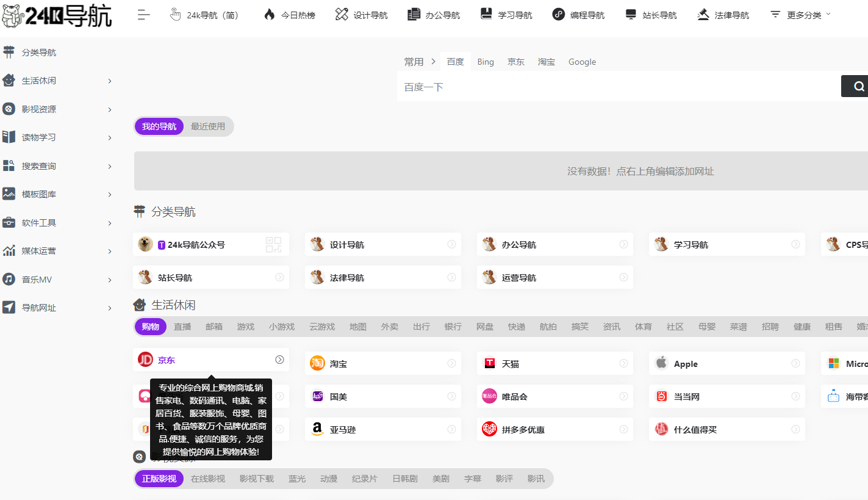This screenshot has height=500, width=868.
Task: Open the 24k导航（简） link
Action: 204,15
